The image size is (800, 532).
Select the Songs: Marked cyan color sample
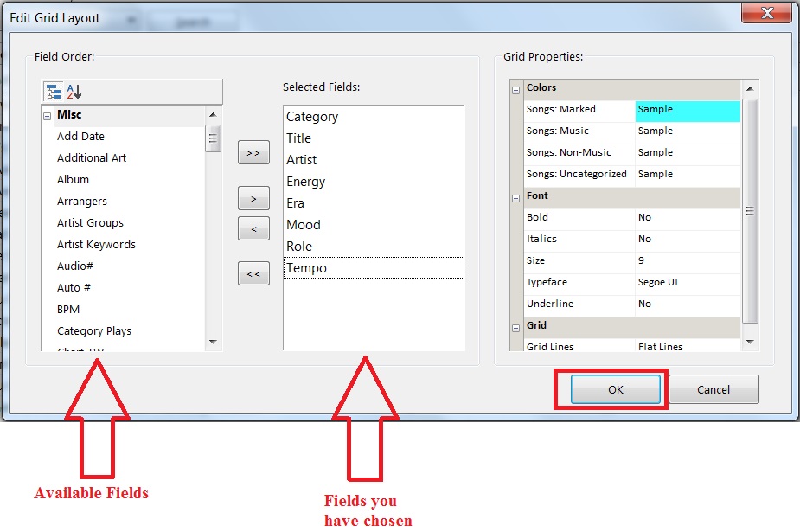click(x=688, y=110)
